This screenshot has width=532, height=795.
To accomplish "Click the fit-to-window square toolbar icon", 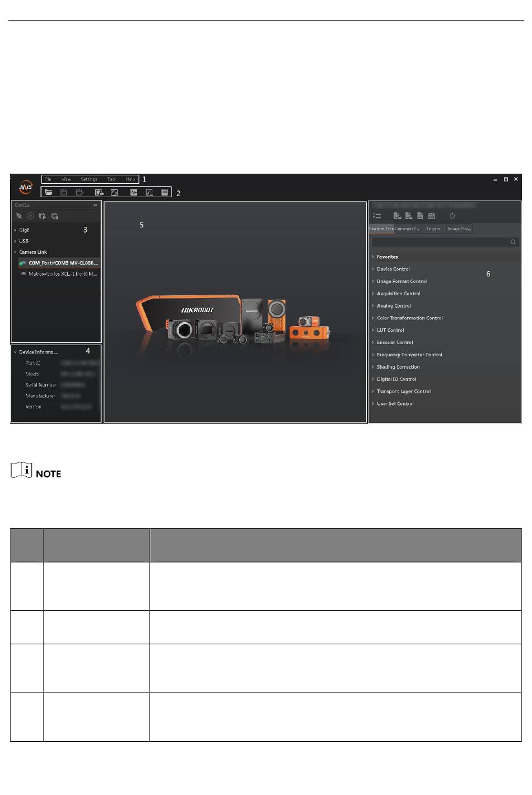I will 114,192.
